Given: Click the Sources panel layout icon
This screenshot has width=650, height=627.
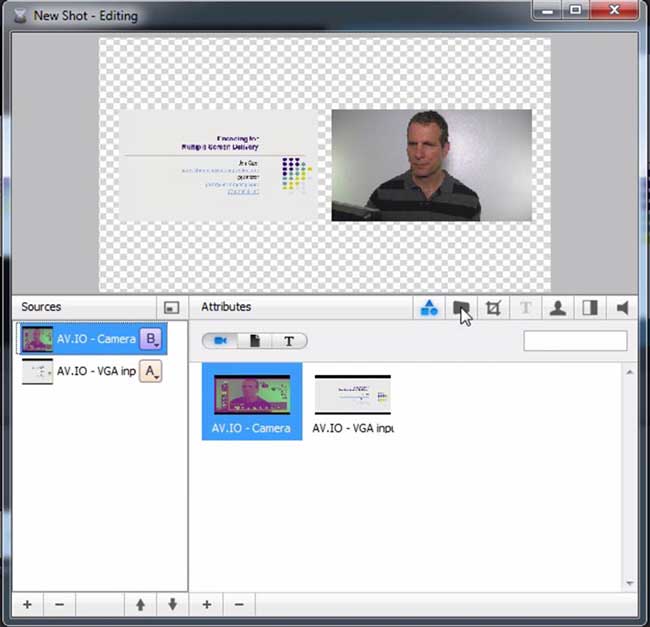Looking at the screenshot, I should pyautogui.click(x=171, y=308).
